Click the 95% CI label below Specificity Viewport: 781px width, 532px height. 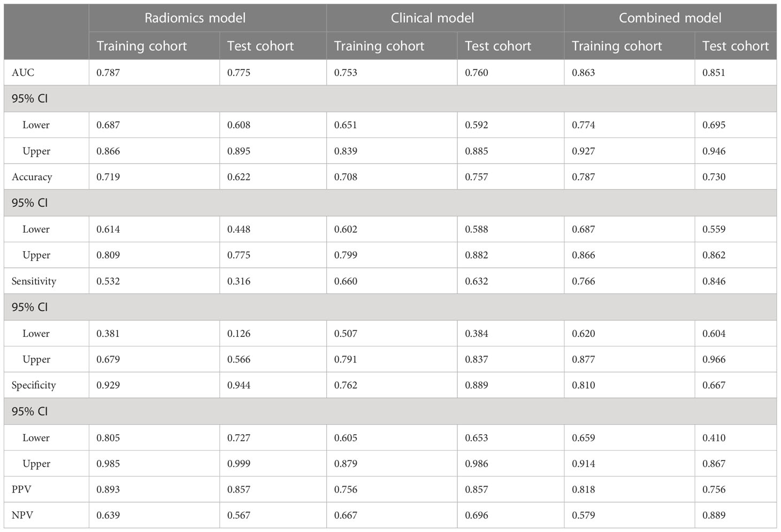pyautogui.click(x=30, y=412)
